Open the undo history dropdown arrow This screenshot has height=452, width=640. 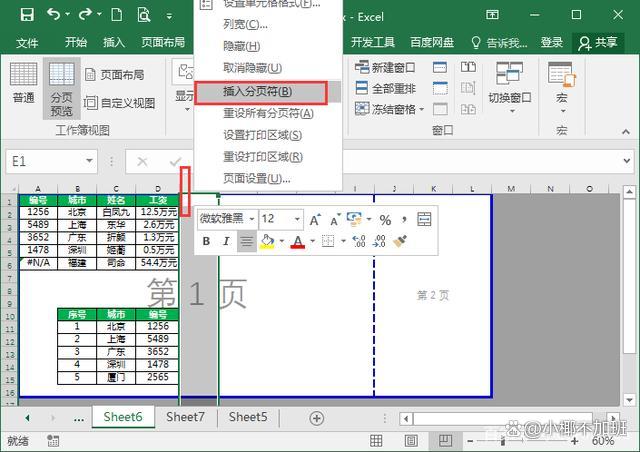(68, 14)
